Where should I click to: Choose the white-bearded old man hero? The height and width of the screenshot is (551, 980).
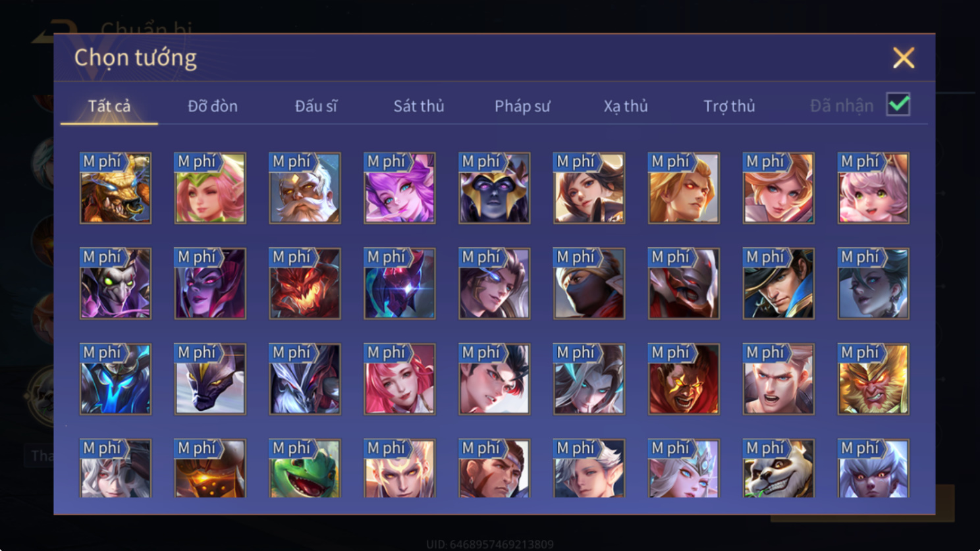tap(305, 188)
